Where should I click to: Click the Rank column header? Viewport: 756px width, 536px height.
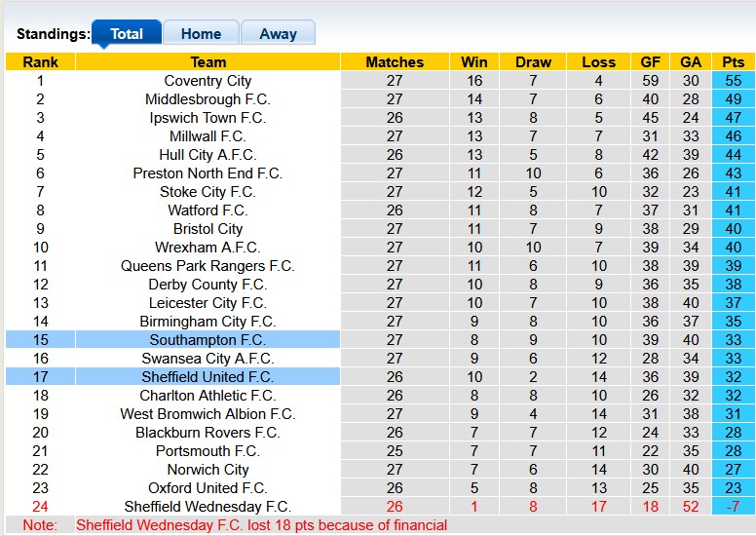point(40,61)
